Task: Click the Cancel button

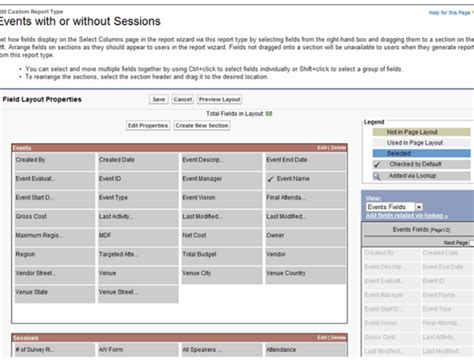Action: [183, 99]
